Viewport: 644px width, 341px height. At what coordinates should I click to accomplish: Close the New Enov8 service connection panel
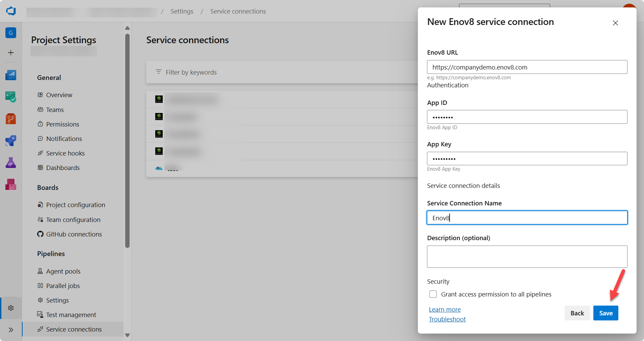click(615, 23)
